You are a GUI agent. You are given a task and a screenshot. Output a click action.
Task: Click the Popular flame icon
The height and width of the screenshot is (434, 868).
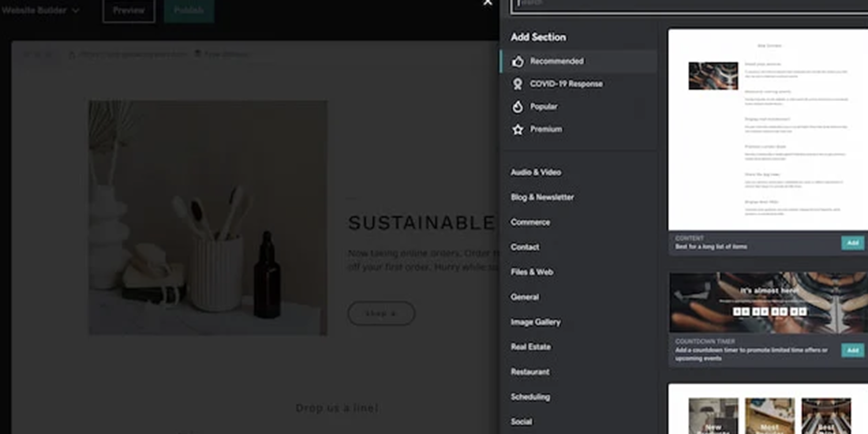tap(518, 107)
